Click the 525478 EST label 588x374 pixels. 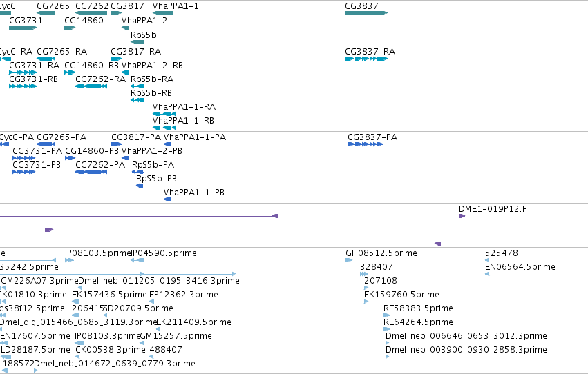(502, 253)
